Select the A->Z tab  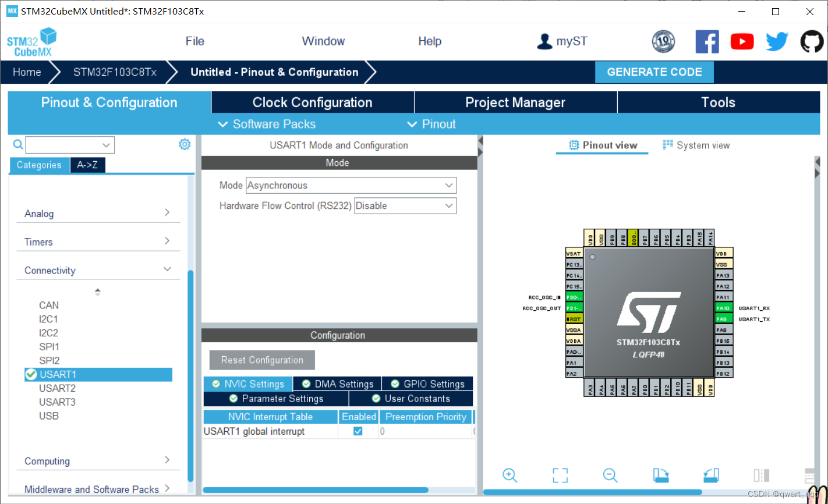coord(87,165)
